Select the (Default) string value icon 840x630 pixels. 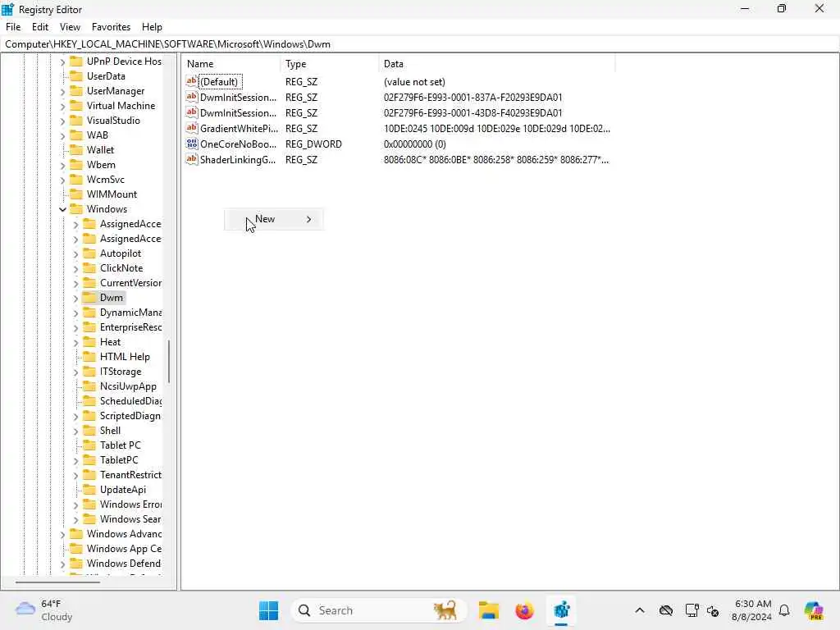192,81
